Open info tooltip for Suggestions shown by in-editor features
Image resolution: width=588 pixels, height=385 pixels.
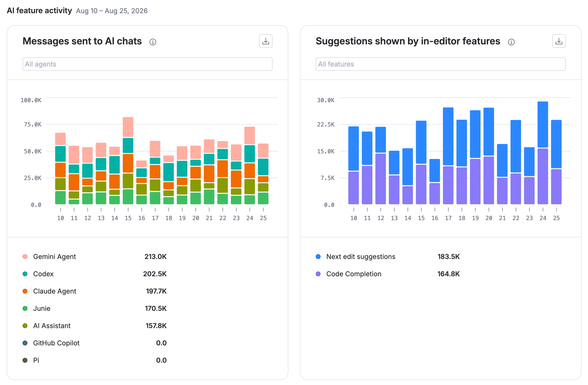point(511,42)
